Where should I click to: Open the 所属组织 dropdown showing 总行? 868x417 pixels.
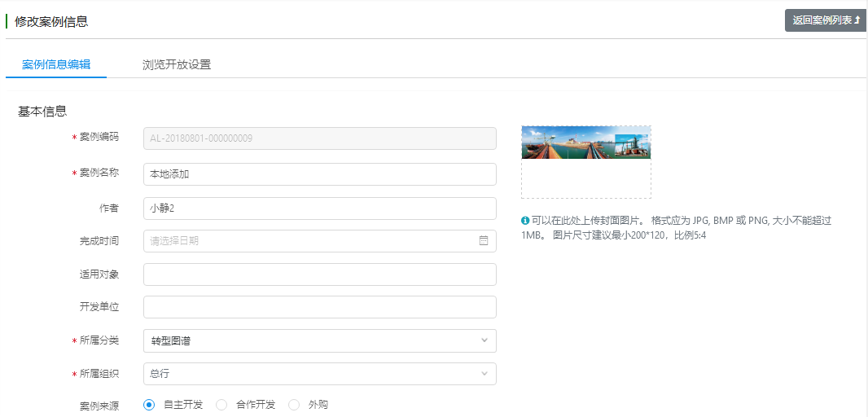319,374
